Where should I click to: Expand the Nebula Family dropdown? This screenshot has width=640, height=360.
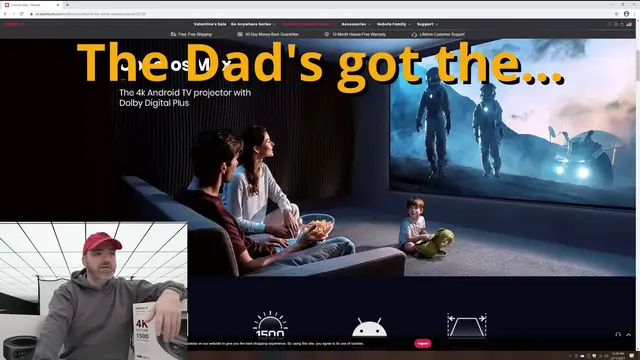(394, 24)
